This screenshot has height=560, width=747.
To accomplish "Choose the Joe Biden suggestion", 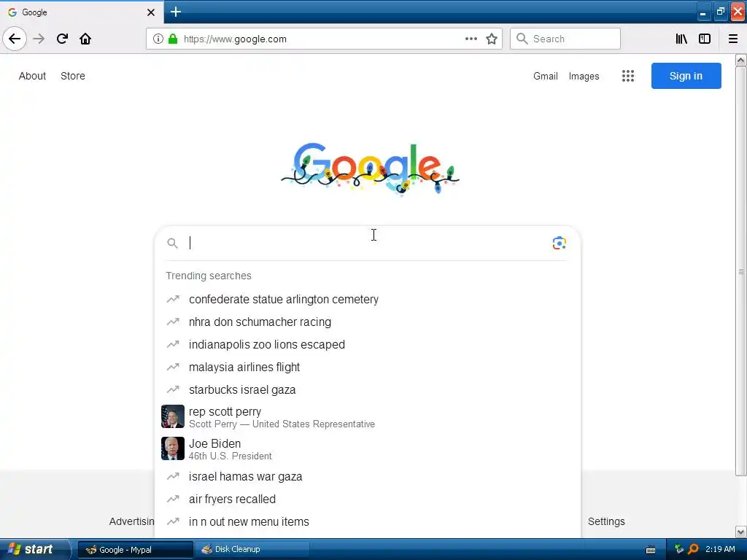I will tap(367, 448).
